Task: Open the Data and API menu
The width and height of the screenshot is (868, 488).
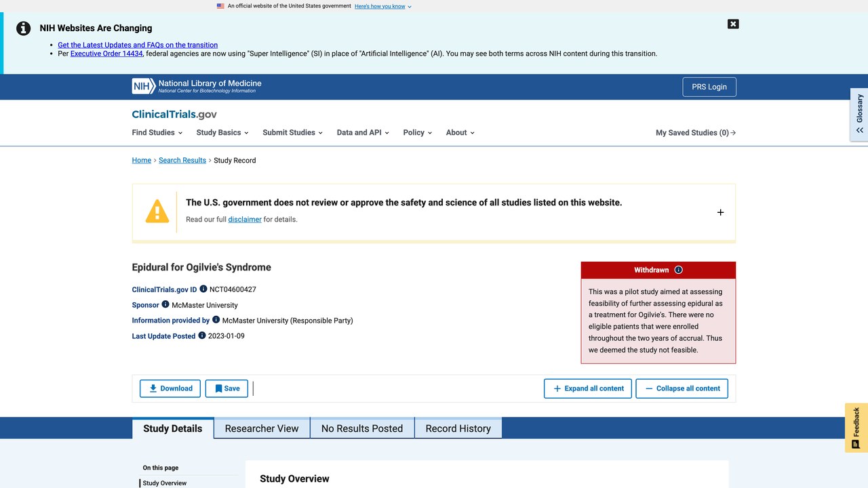Action: point(363,133)
